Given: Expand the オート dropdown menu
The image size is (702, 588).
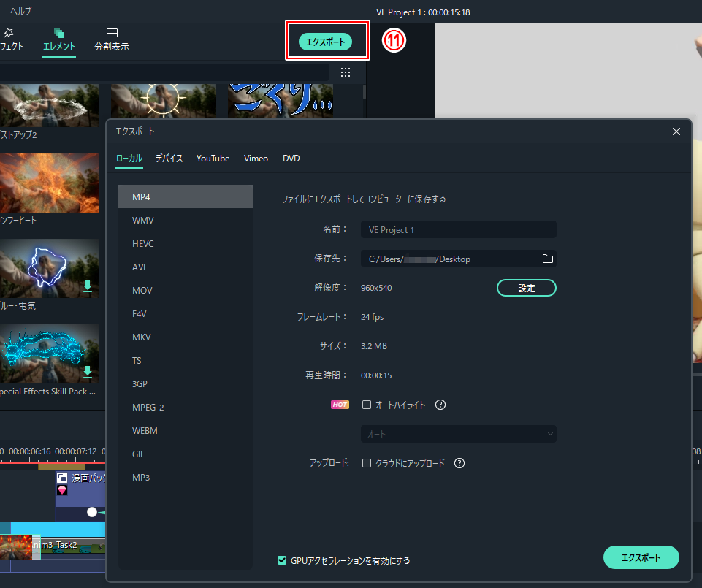Looking at the screenshot, I should tap(458, 434).
